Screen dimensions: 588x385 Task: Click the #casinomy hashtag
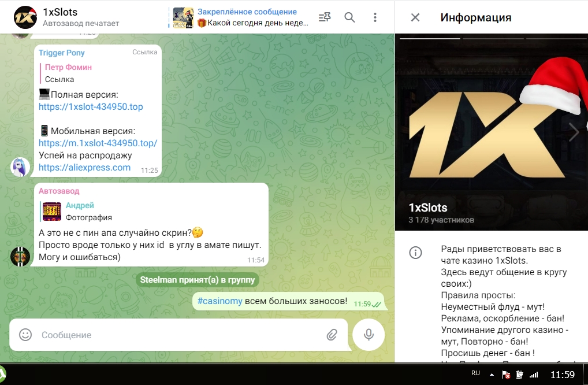[219, 301]
